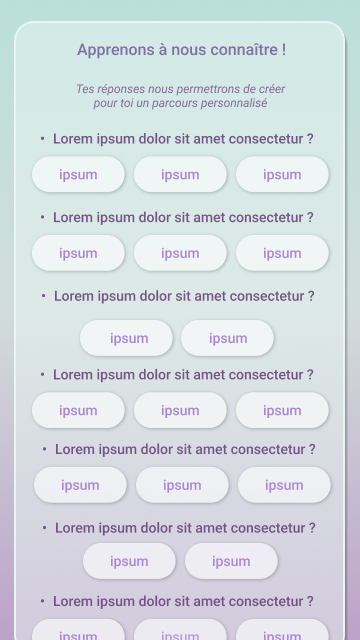Select first ipsum answer for fourth question
Screen dimensions: 360x640
pos(78,410)
